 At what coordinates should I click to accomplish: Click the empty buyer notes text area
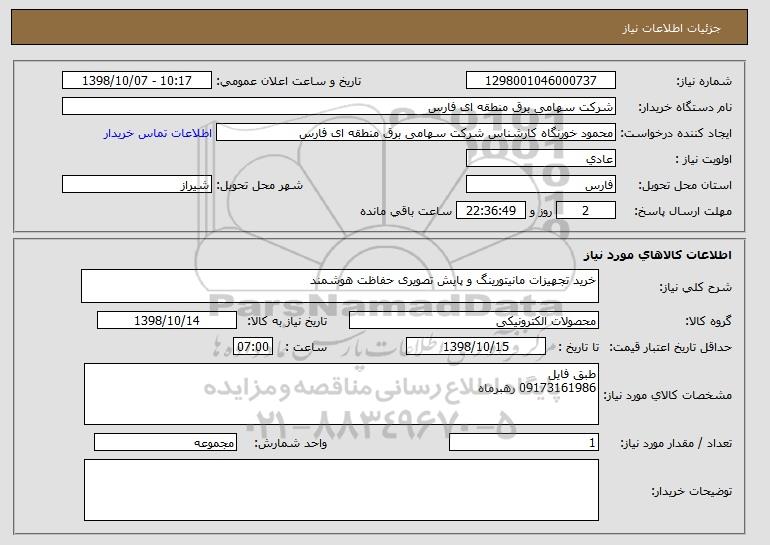341,490
